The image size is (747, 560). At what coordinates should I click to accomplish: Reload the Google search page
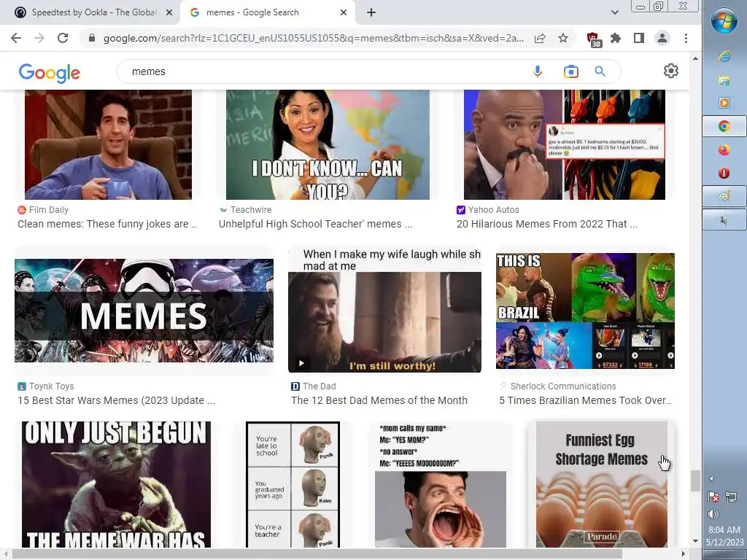click(x=63, y=38)
